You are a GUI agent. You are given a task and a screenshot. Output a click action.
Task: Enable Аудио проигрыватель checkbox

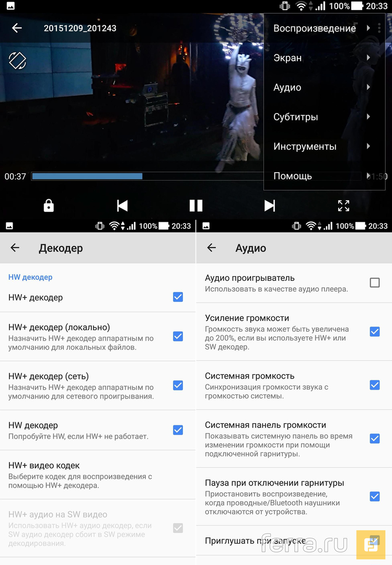click(375, 282)
